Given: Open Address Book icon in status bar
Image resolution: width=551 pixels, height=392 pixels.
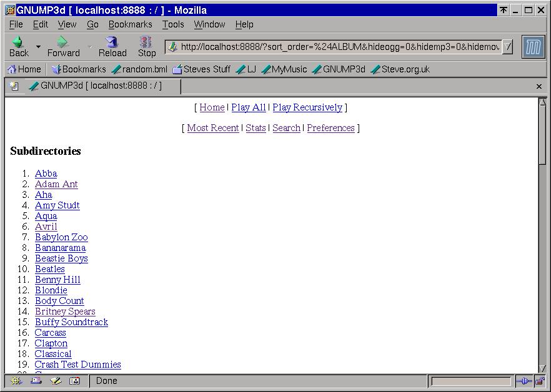Looking at the screenshot, I should [x=74, y=381].
